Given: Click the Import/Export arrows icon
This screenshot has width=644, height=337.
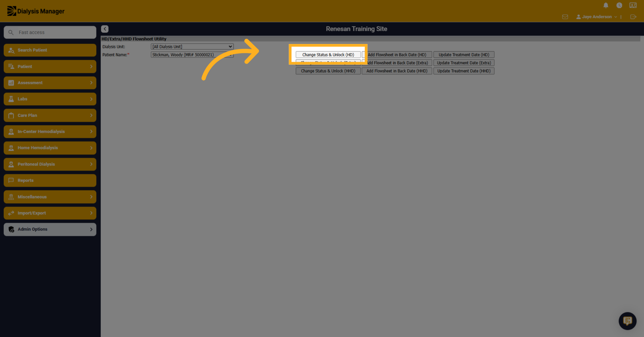Looking at the screenshot, I should pyautogui.click(x=11, y=213).
